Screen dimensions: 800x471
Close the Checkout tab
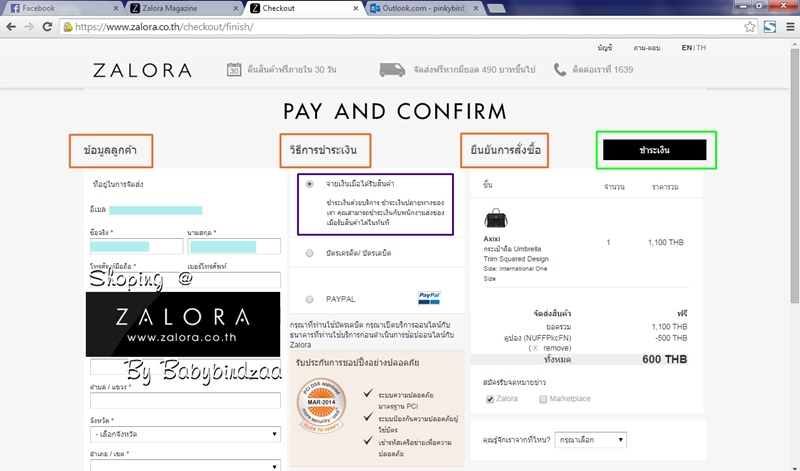[356, 8]
